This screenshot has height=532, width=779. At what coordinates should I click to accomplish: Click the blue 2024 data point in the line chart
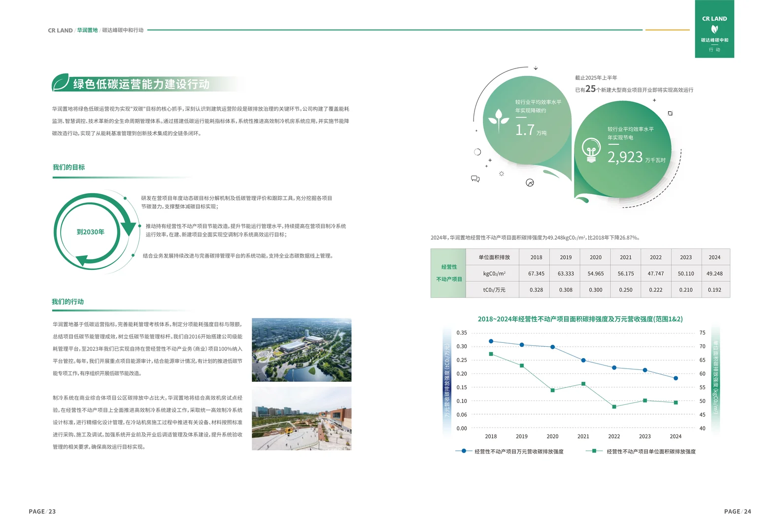coord(676,378)
